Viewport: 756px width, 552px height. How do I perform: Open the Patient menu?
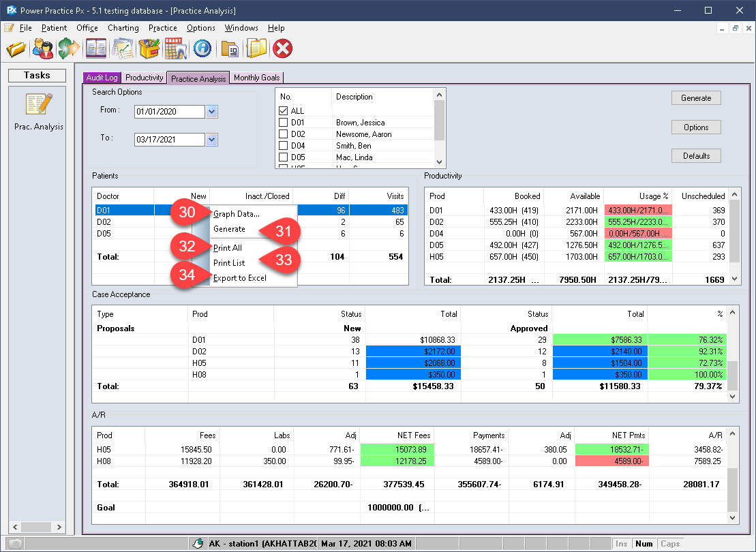(54, 28)
